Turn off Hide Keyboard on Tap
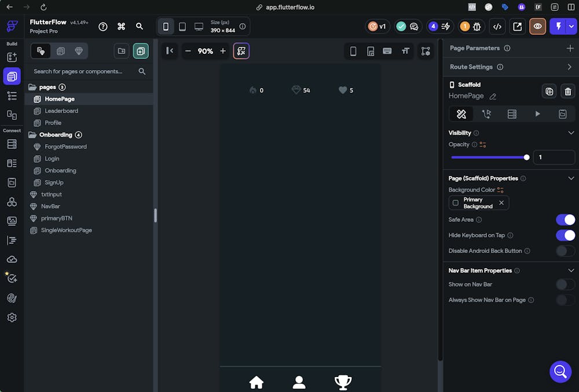Screen dimensions: 579x392 click(565, 235)
